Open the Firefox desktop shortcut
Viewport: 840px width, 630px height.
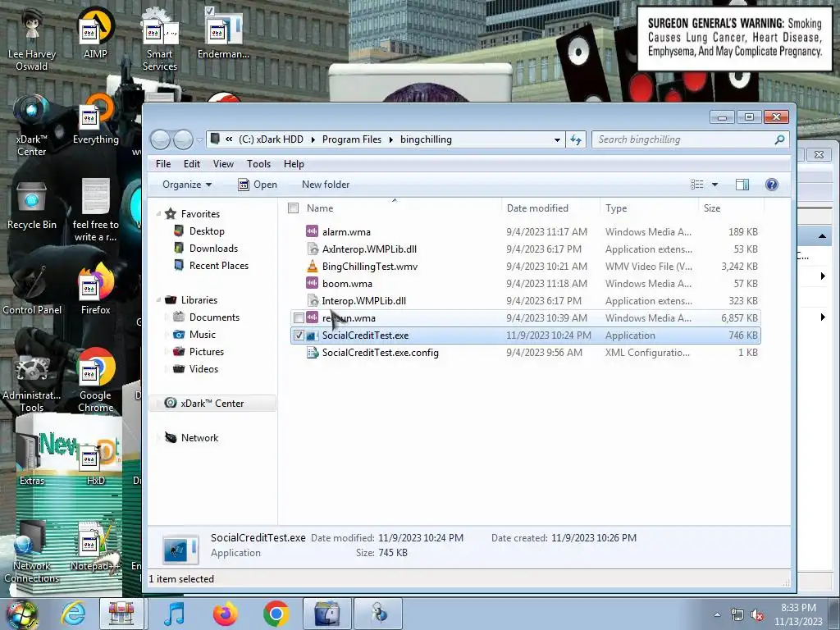point(95,290)
